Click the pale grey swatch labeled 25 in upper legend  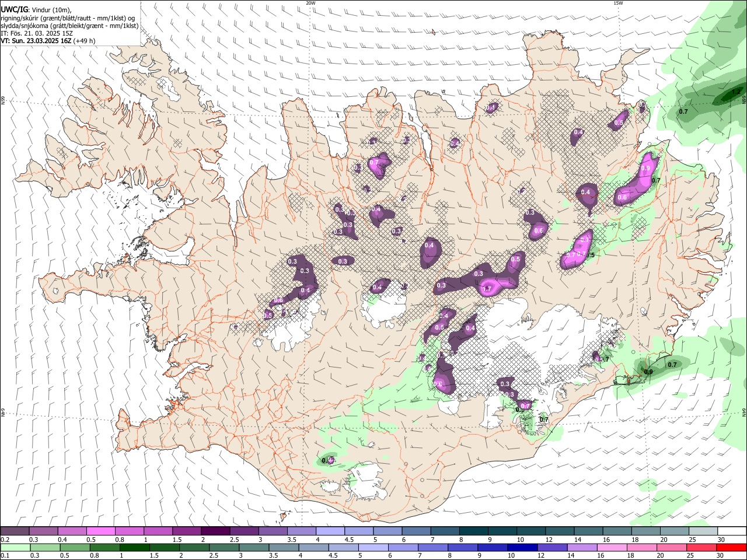tap(704, 531)
